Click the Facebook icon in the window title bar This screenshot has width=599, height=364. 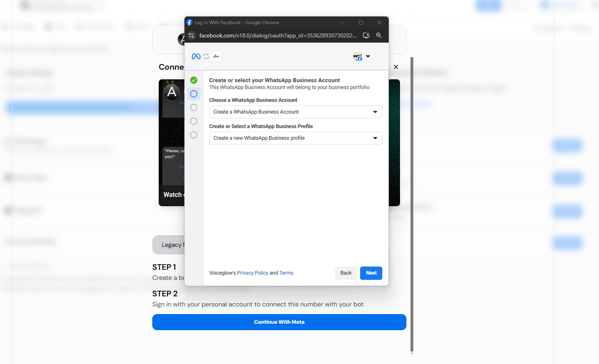click(x=189, y=22)
